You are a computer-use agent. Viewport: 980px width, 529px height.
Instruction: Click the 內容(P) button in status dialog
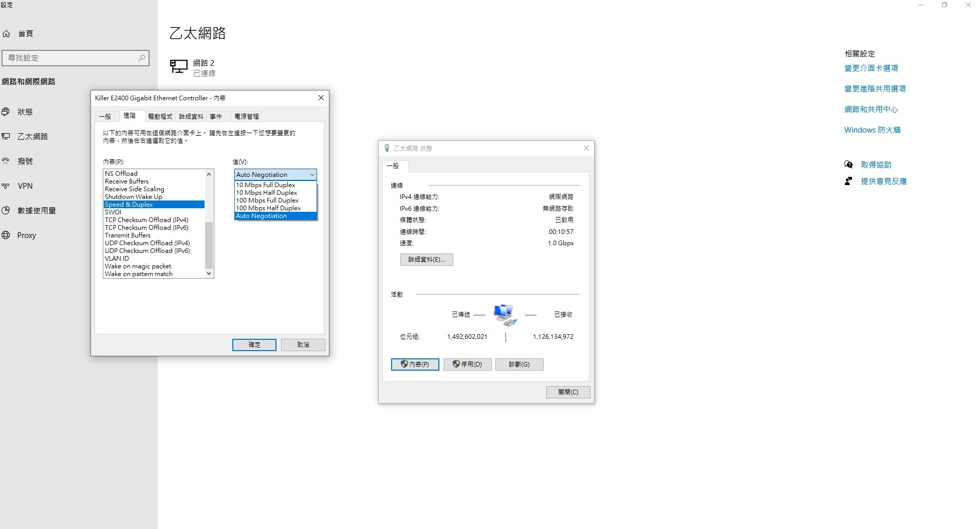pos(415,364)
